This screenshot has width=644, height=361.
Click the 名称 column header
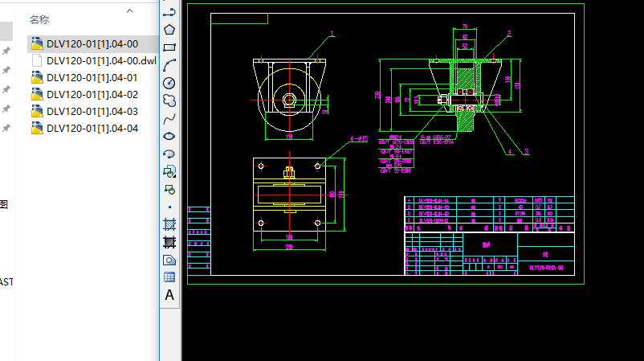[x=40, y=18]
